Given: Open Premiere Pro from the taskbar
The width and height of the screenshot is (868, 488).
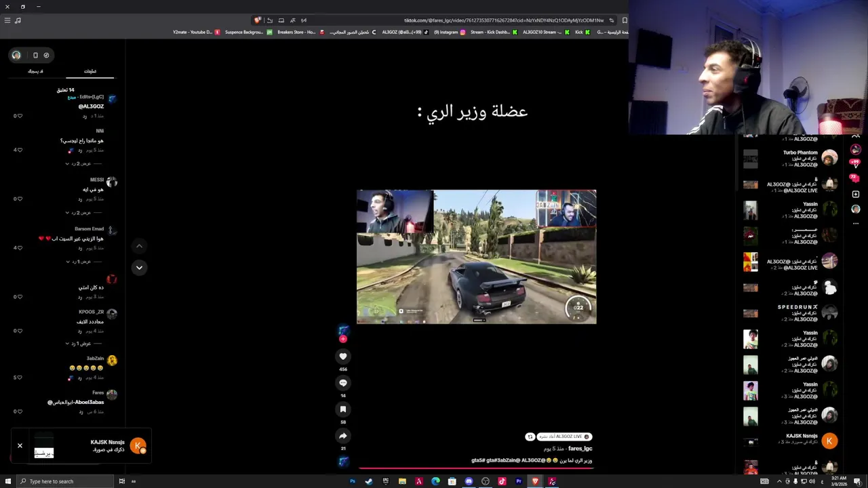Looking at the screenshot, I should [x=519, y=481].
